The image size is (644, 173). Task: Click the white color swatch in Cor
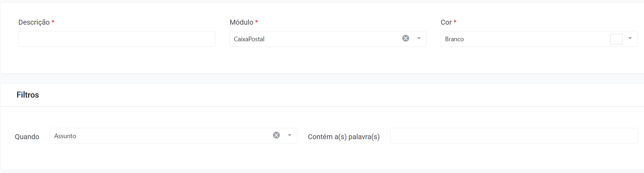click(x=616, y=39)
